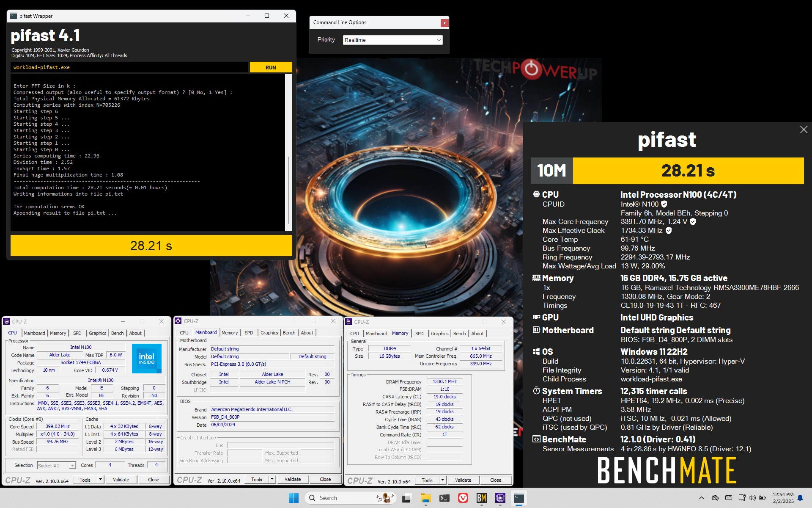This screenshot has width=812, height=508.
Task: Click Validate in Memory CPU-Z window
Action: pos(463,480)
